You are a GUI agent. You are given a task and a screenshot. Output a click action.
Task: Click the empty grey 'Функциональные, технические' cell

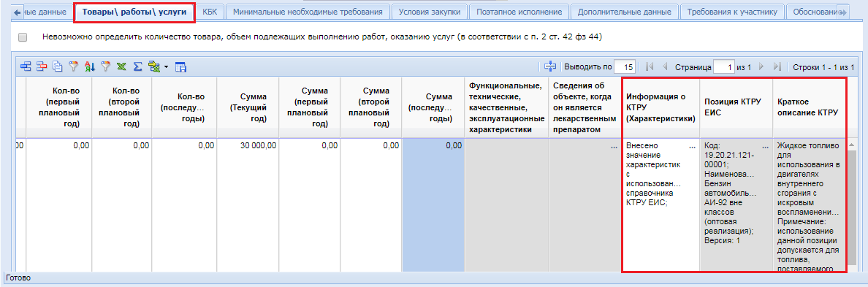pos(506,205)
